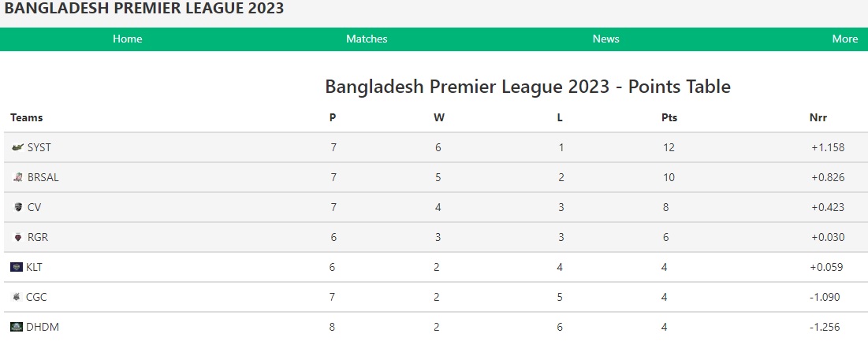Click the W column header
The image size is (868, 341).
point(439,117)
